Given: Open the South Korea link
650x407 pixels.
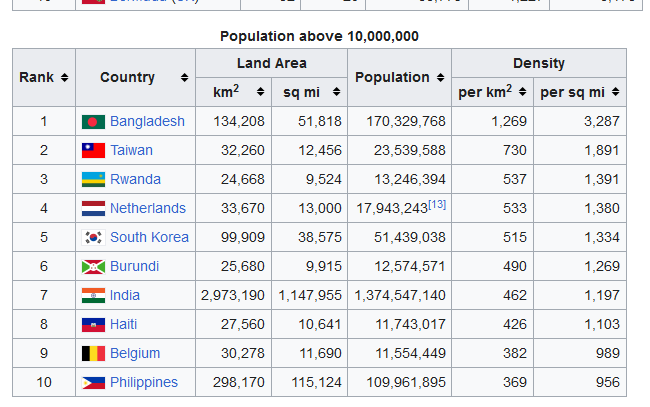Looking at the screenshot, I should tap(149, 238).
